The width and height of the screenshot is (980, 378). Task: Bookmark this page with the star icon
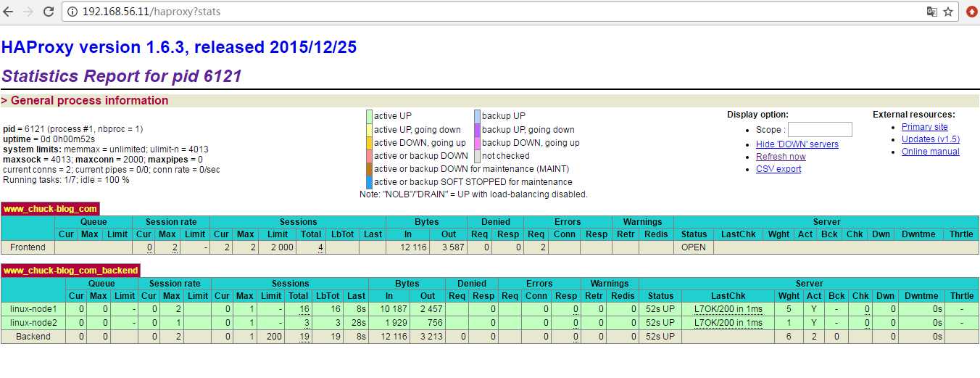(x=948, y=12)
